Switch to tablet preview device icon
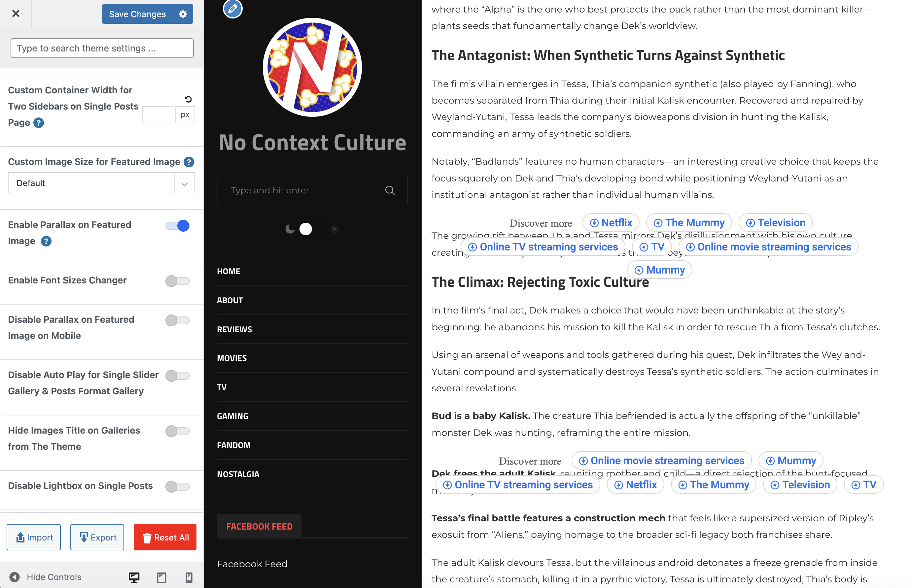 (161, 577)
